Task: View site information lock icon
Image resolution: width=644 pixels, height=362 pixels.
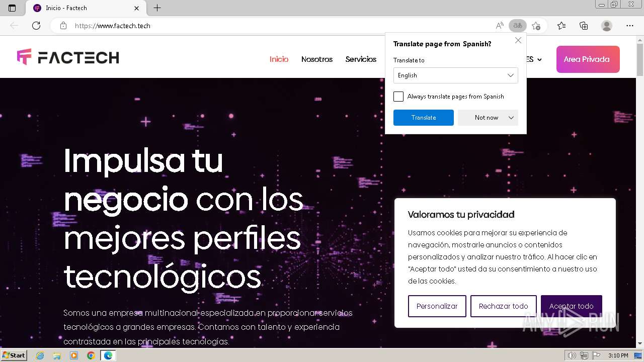Action: [63, 26]
